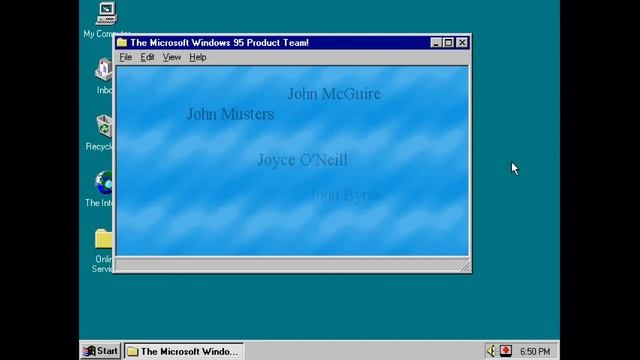
Task: Click the 6:50 PM clock
Action: (x=535, y=351)
